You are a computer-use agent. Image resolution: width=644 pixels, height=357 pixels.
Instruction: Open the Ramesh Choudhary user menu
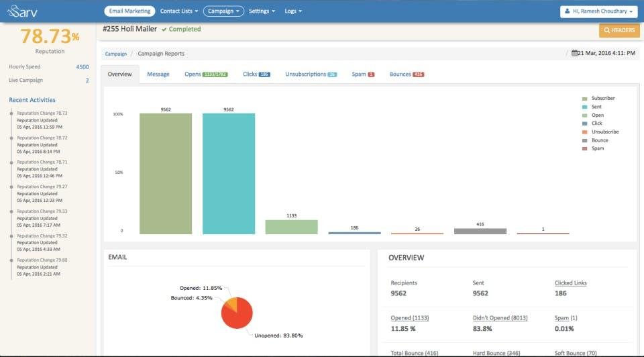[x=598, y=11]
